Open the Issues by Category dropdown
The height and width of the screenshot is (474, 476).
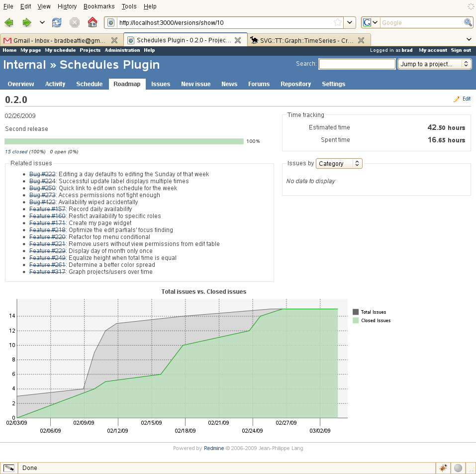pyautogui.click(x=339, y=163)
